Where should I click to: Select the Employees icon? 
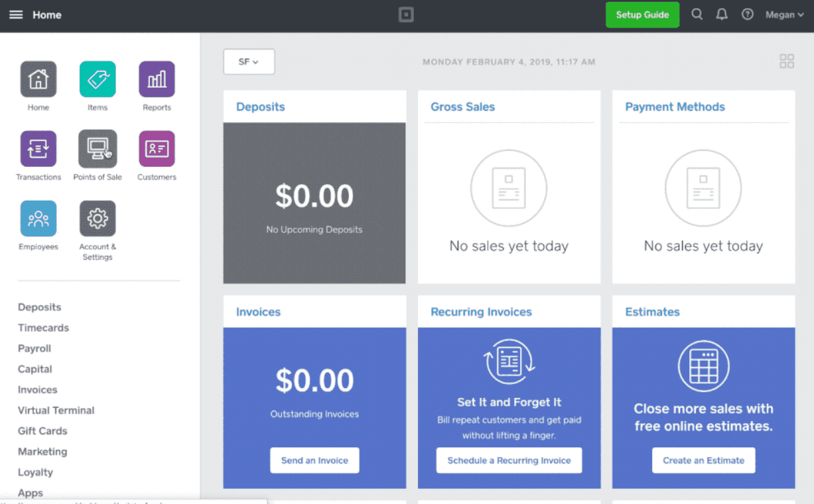click(x=38, y=218)
